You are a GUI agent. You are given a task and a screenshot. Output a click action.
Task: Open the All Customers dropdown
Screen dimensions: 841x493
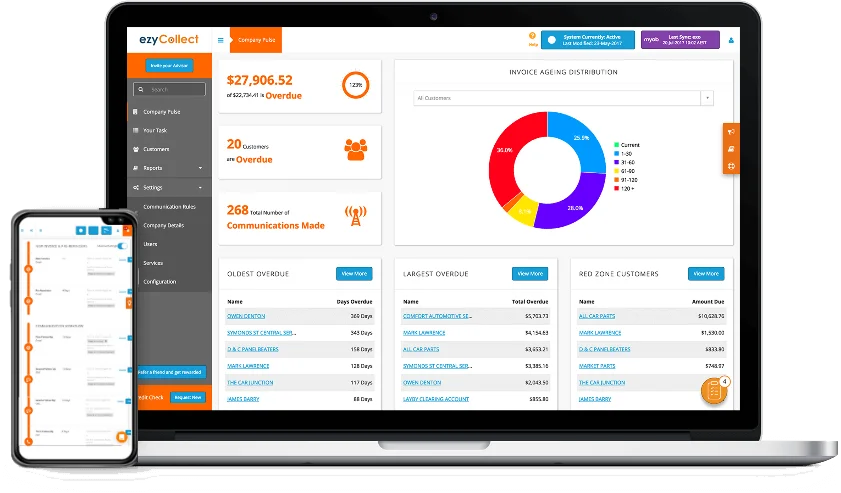click(x=563, y=98)
